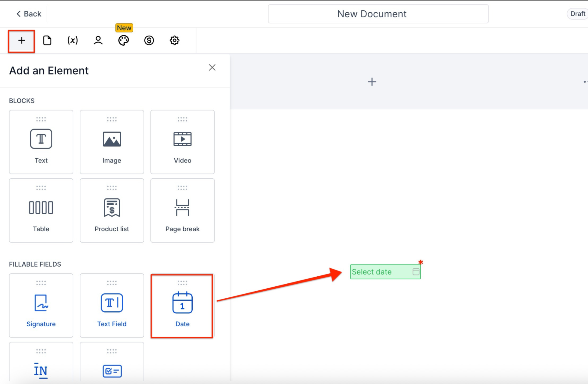
Task: Close the Add an Element panel
Action: pos(212,68)
